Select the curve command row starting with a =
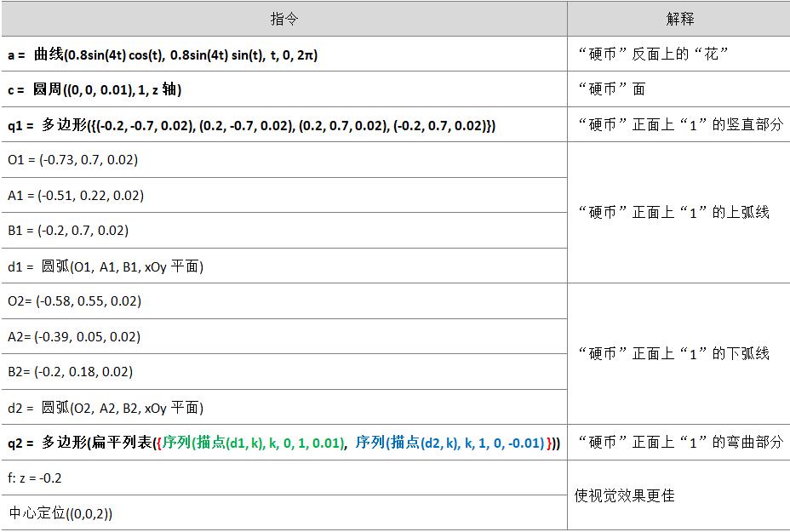 pos(170,52)
